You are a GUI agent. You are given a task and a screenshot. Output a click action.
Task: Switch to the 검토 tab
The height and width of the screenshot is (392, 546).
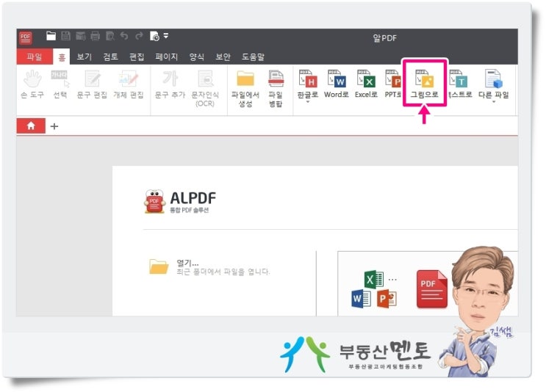110,57
